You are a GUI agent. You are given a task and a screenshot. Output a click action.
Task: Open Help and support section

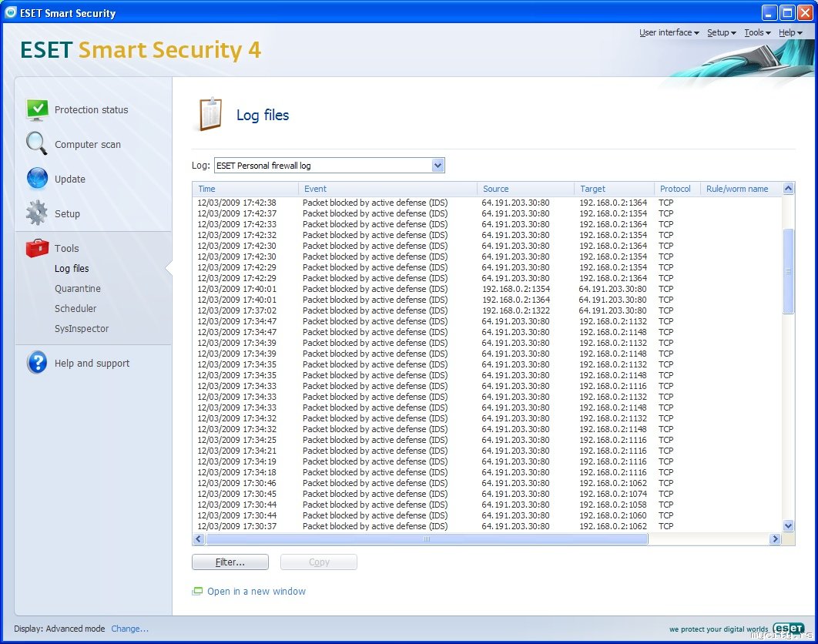click(x=92, y=364)
